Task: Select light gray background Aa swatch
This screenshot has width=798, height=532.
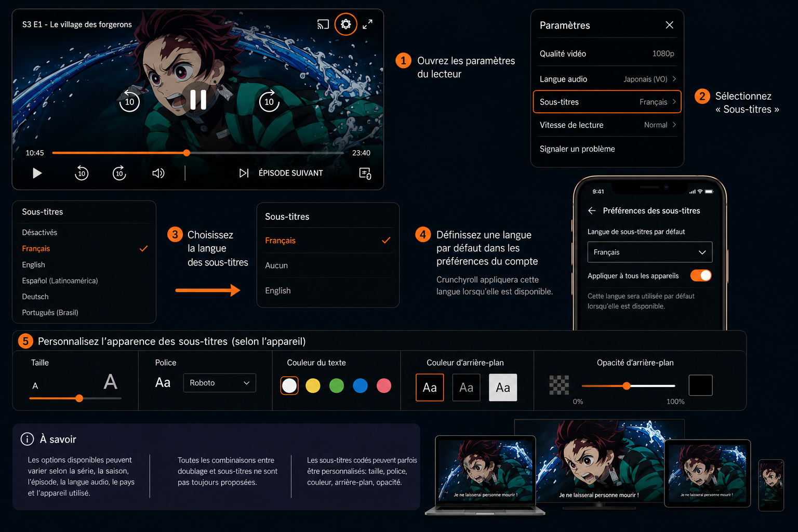Action: (x=503, y=388)
